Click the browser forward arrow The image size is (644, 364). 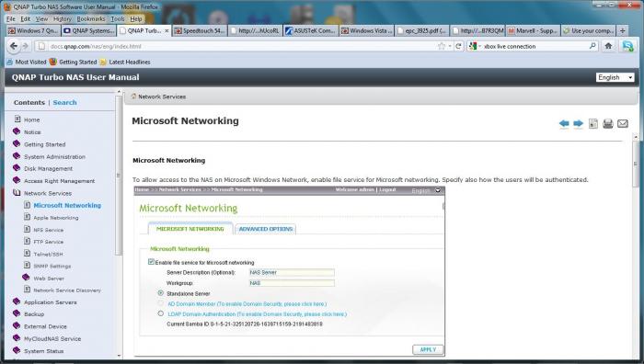click(25, 46)
